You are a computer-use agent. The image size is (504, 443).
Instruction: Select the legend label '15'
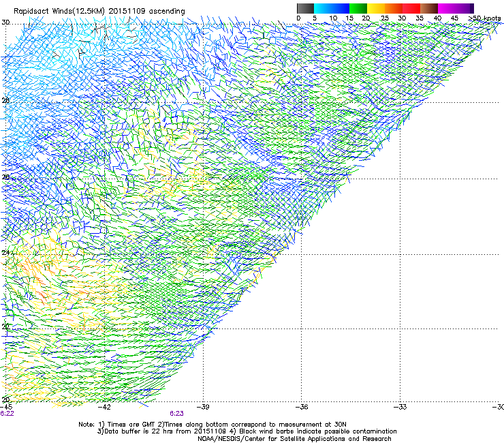[x=349, y=18]
